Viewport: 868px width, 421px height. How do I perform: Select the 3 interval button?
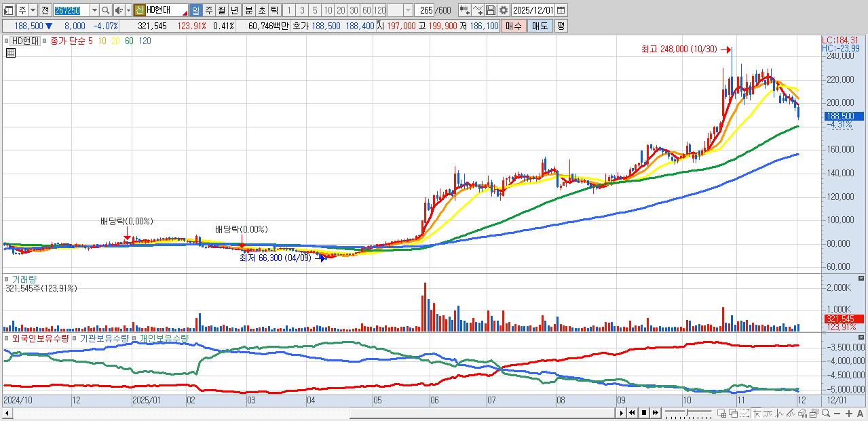click(x=302, y=10)
